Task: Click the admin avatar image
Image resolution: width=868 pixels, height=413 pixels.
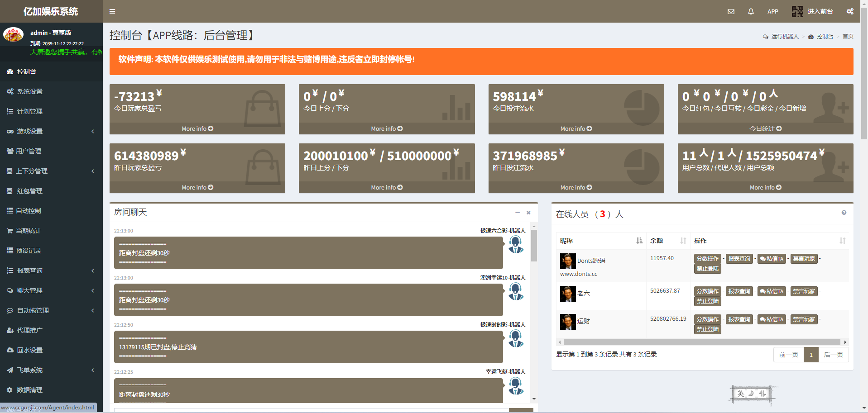Action: [14, 35]
